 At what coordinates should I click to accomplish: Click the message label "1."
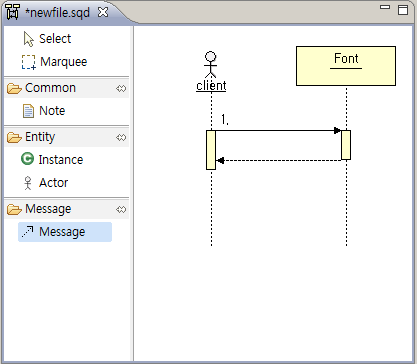pos(225,120)
